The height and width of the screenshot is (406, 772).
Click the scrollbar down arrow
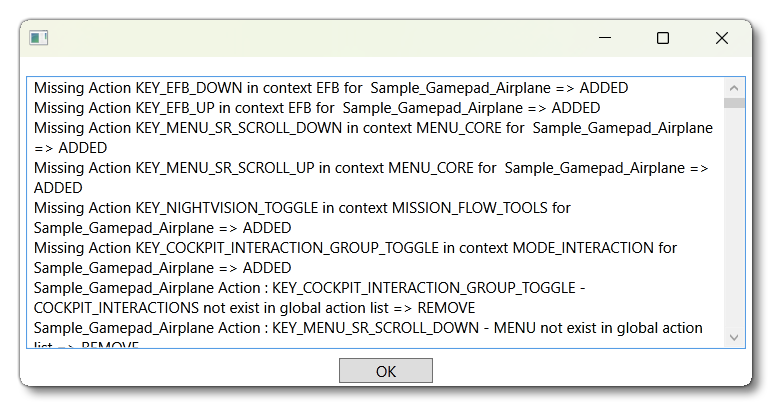tap(735, 337)
